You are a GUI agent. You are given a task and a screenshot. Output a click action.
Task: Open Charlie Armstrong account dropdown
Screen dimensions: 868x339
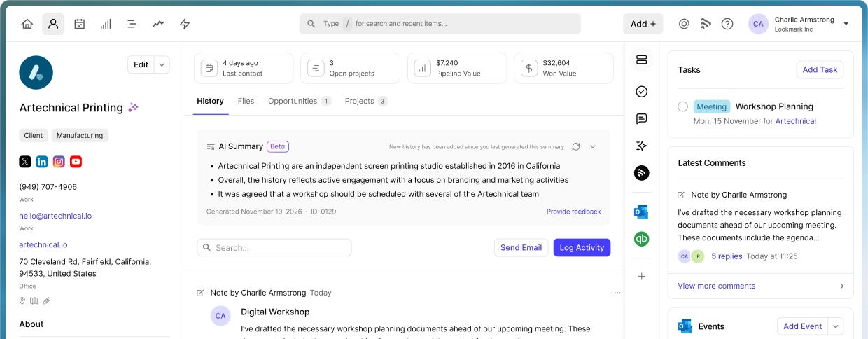(x=846, y=24)
